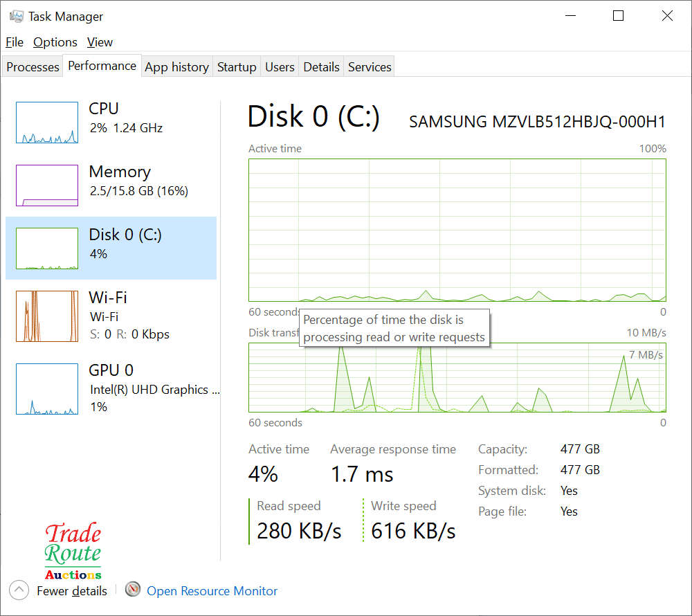
Task: Click the Task Manager title bar icon
Action: point(17,16)
